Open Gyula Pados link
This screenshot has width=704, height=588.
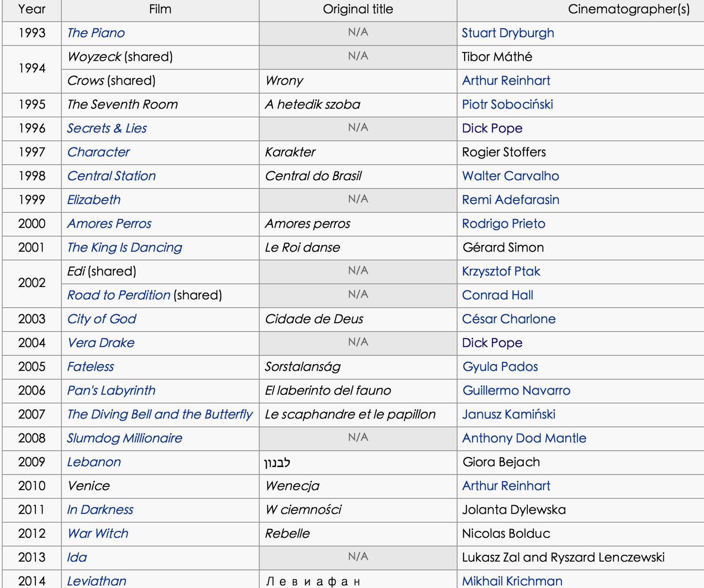(x=500, y=367)
